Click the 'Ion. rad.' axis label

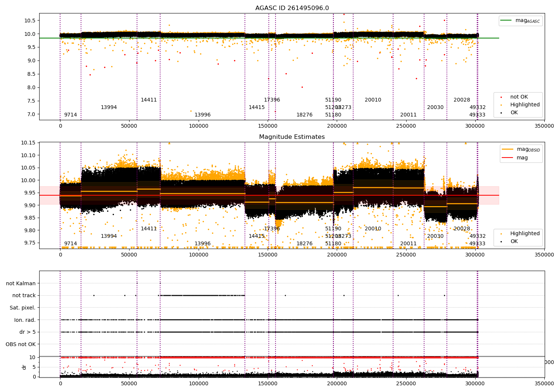click(25, 320)
